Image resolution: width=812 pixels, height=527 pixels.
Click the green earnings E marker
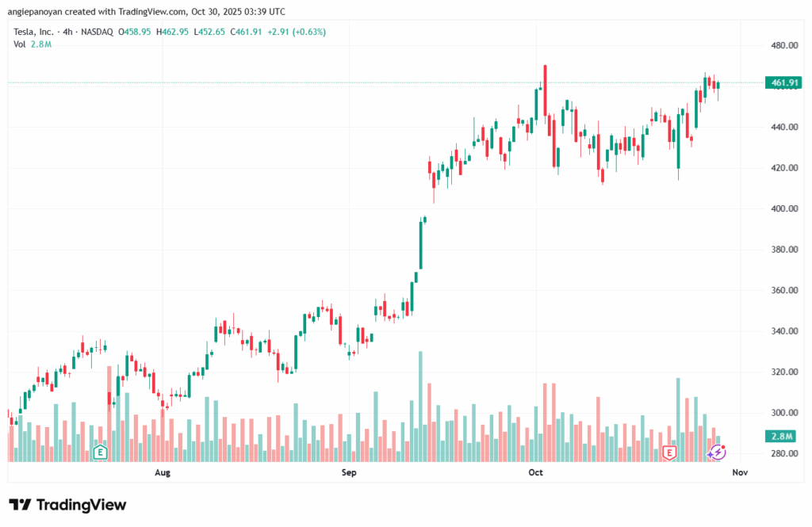tap(100, 453)
